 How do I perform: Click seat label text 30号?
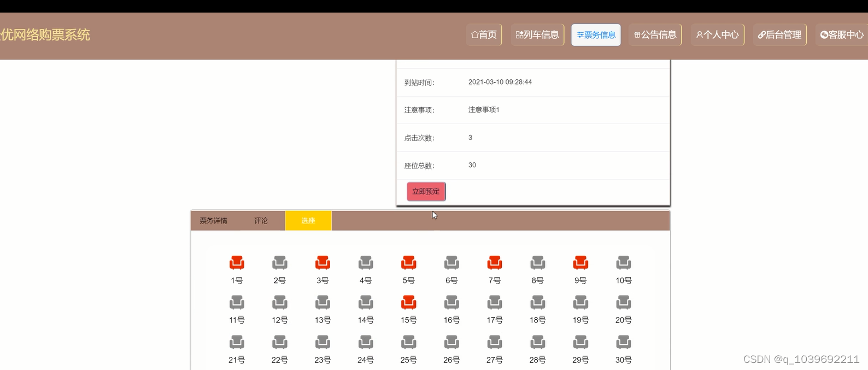[x=624, y=360]
